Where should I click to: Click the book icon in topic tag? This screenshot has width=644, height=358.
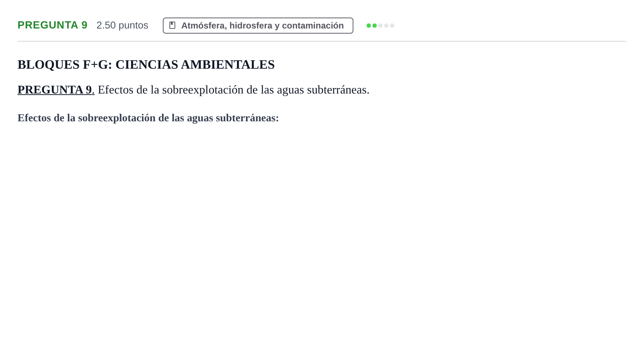172,25
